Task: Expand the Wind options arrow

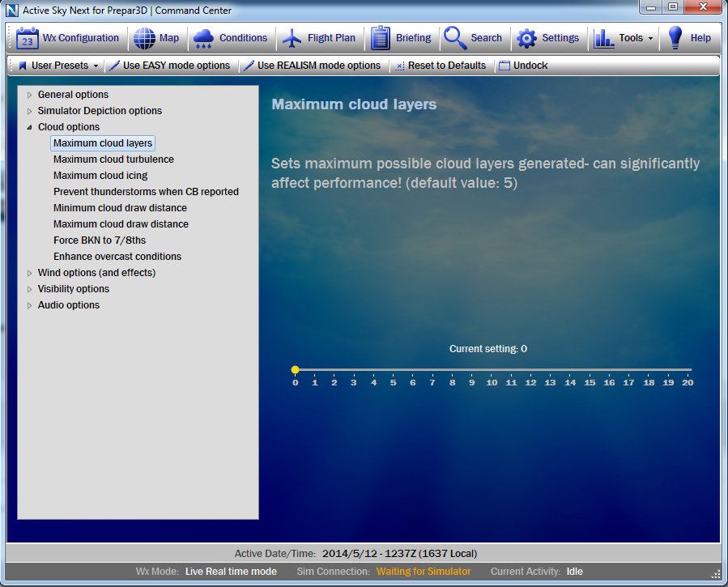Action: (x=29, y=274)
